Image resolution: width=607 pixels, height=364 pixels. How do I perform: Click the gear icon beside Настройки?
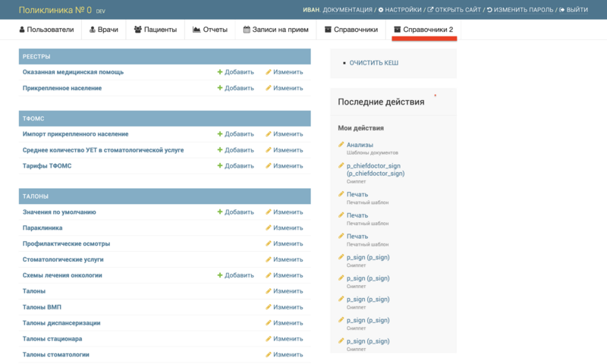(381, 10)
